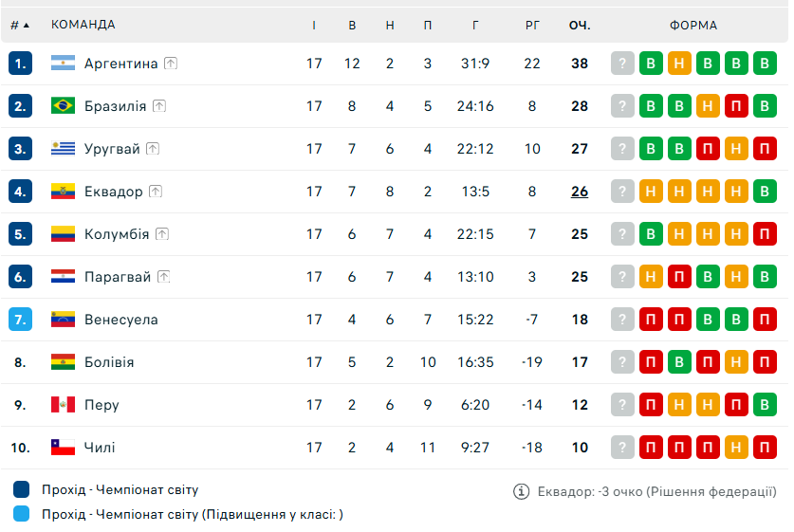Click Argentina's orange Н form badge
This screenshot has height=532, width=794.
click(x=679, y=64)
